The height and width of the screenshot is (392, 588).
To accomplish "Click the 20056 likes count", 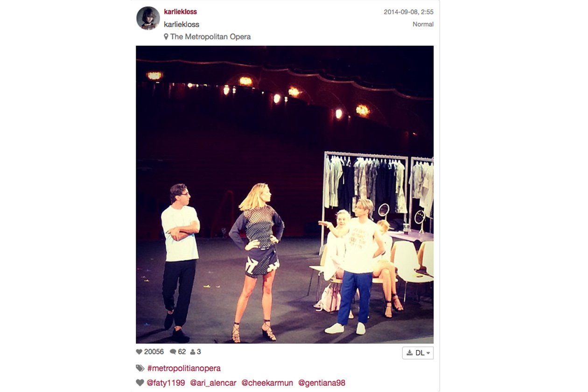I will coord(154,352).
